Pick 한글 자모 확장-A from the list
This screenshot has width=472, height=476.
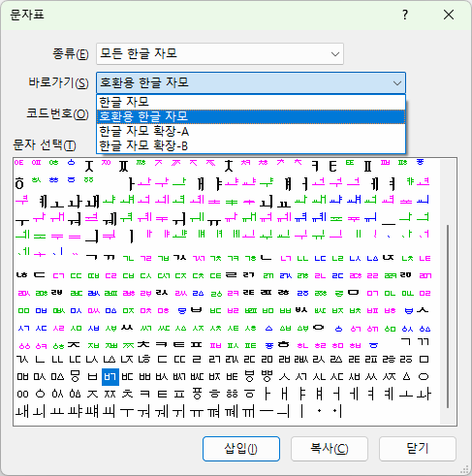point(251,131)
